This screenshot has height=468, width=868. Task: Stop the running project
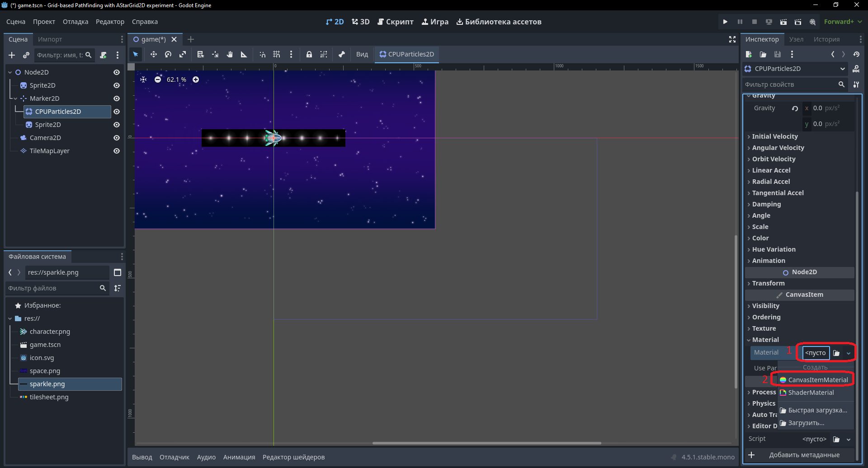point(755,22)
